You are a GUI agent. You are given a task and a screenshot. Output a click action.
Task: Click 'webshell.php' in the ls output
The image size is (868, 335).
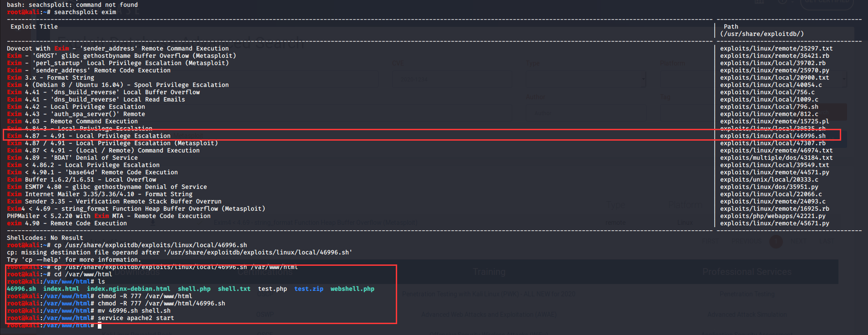point(353,289)
